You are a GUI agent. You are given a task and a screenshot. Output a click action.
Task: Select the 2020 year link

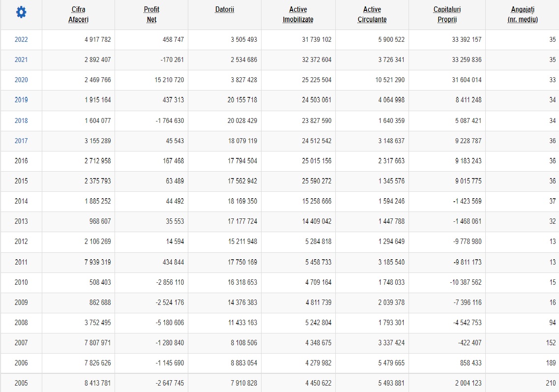[x=21, y=80]
